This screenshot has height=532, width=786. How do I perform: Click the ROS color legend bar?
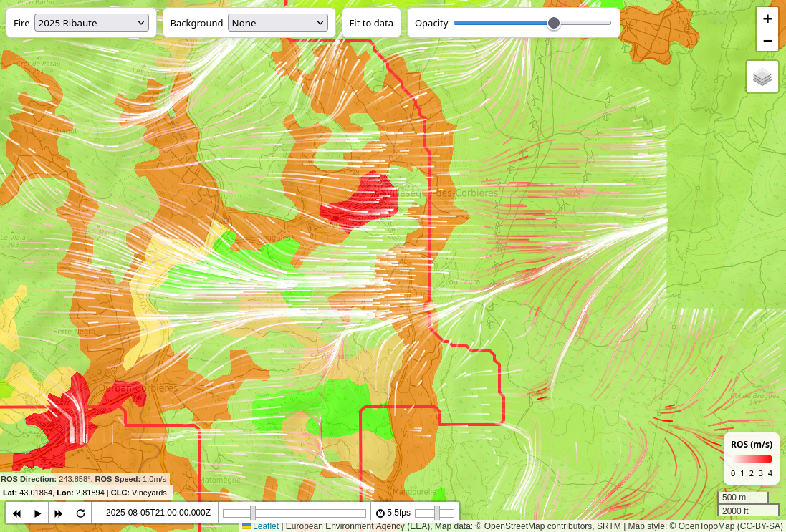point(751,459)
